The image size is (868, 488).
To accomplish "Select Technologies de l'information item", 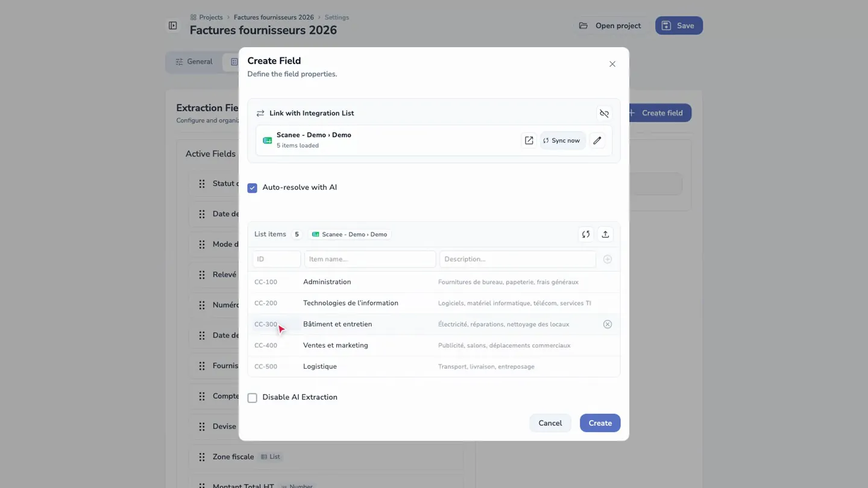I will (433, 303).
